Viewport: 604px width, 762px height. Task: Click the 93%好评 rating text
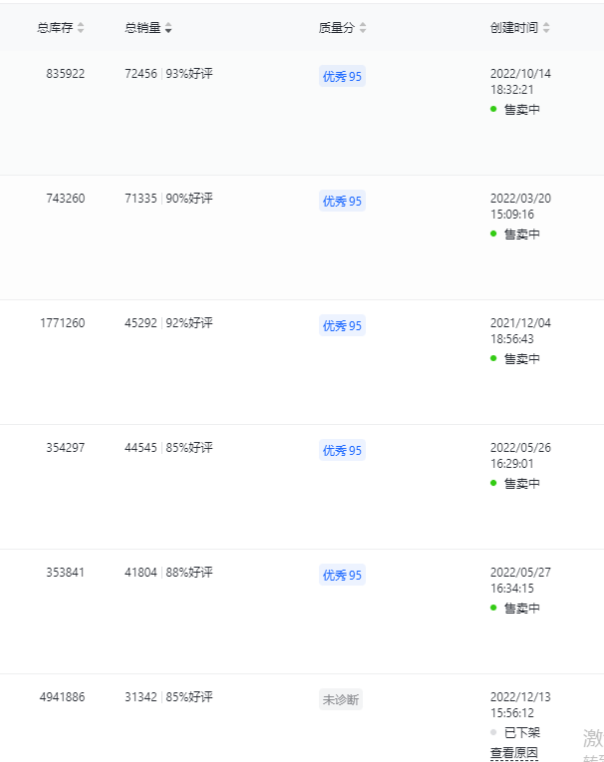click(x=190, y=74)
